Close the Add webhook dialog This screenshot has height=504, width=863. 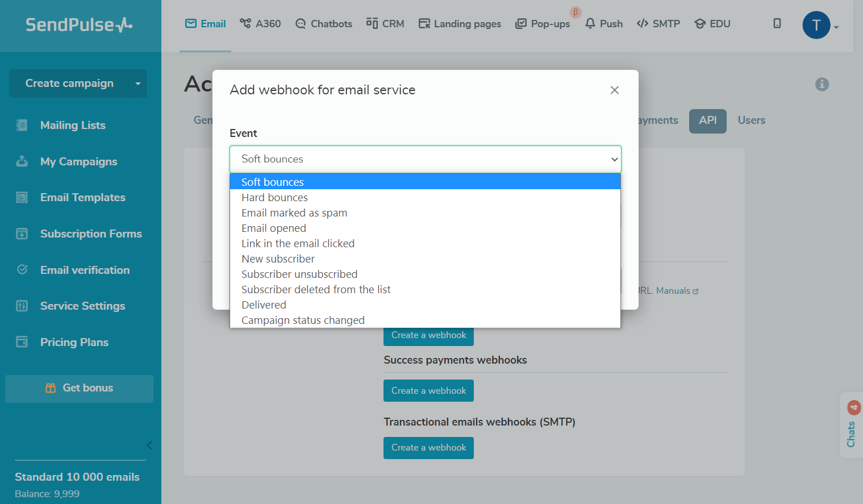pyautogui.click(x=614, y=90)
